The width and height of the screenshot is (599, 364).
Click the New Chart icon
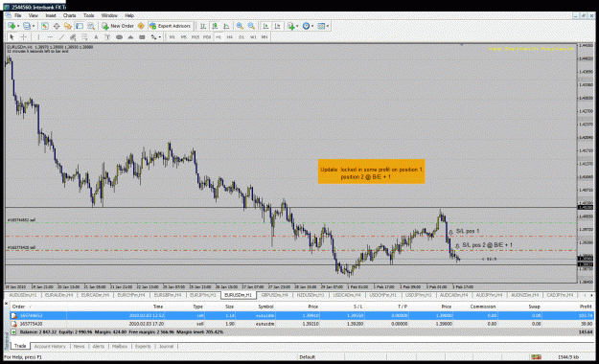point(12,26)
